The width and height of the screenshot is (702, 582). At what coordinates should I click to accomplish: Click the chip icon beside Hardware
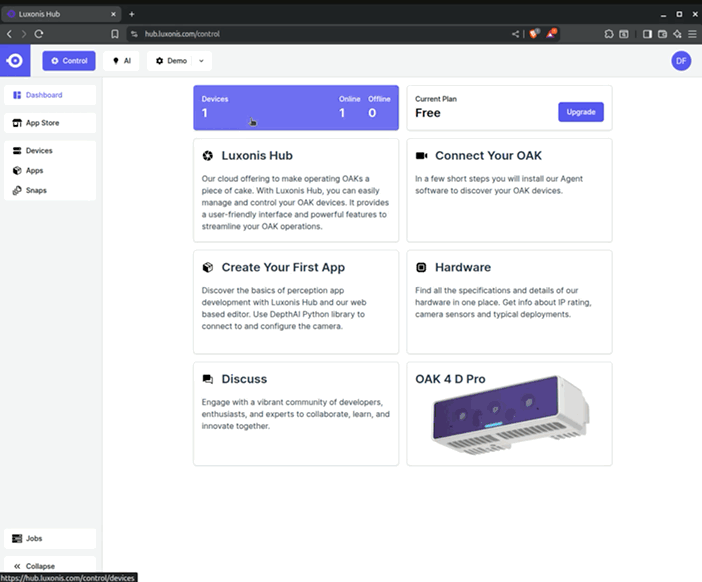[421, 267]
